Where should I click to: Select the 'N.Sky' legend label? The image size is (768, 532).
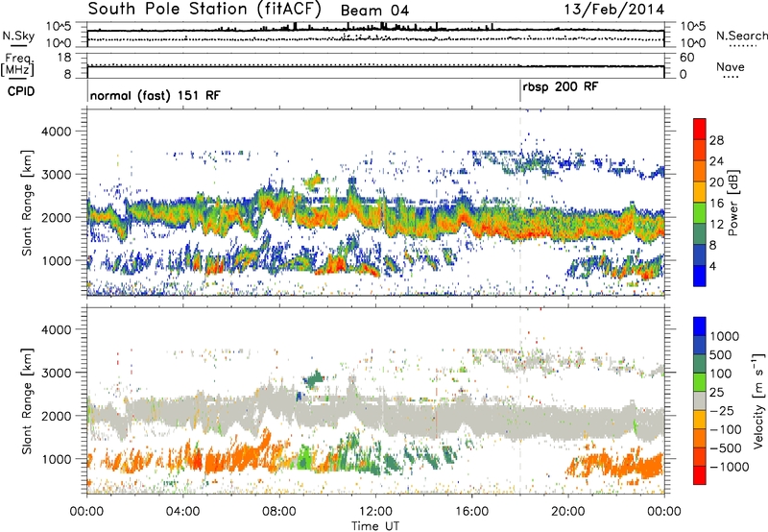coord(18,36)
